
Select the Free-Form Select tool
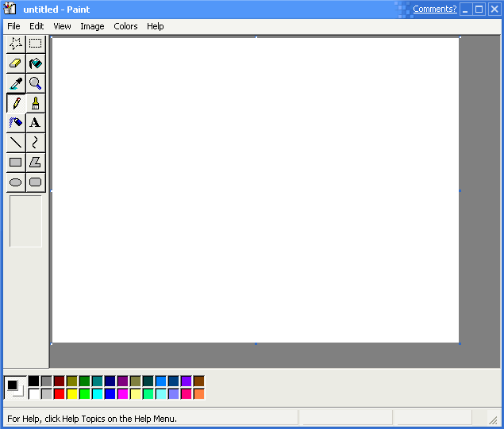pos(16,44)
